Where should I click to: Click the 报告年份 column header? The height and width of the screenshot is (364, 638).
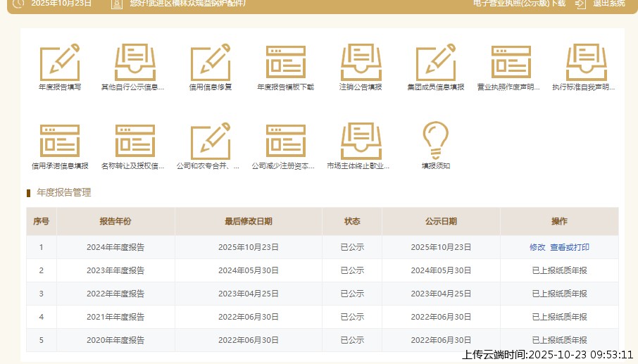click(x=115, y=221)
